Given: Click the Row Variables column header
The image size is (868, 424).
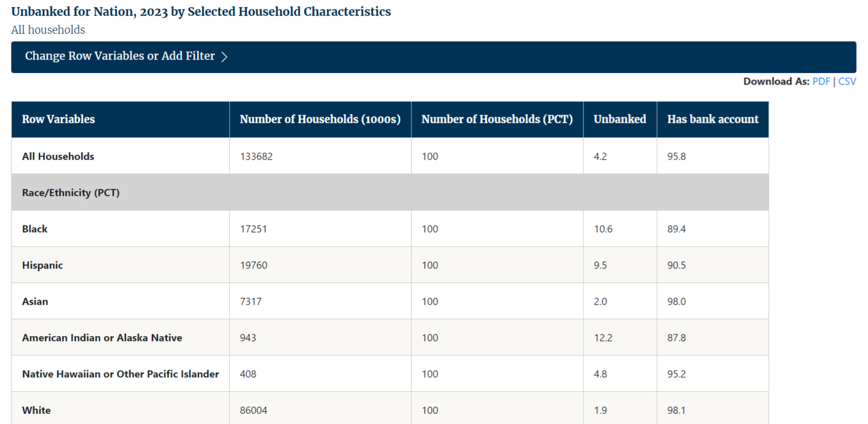Looking at the screenshot, I should 58,119.
